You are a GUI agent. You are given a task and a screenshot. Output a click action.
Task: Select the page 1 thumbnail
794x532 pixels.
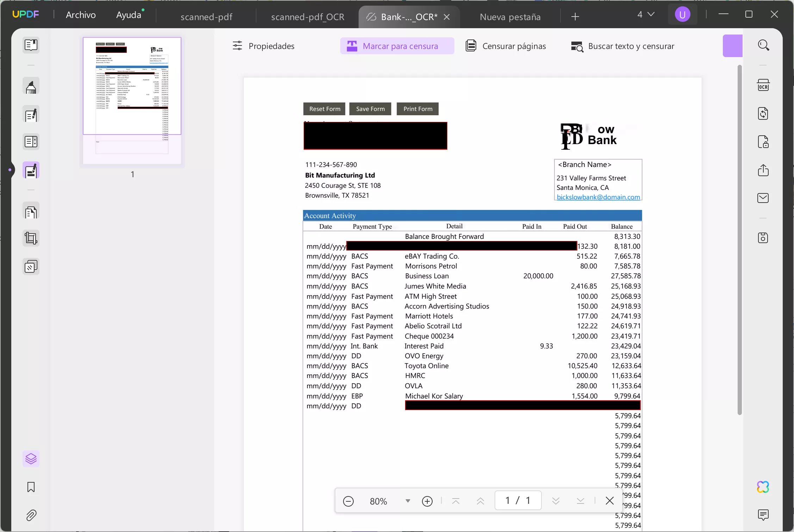(132, 100)
